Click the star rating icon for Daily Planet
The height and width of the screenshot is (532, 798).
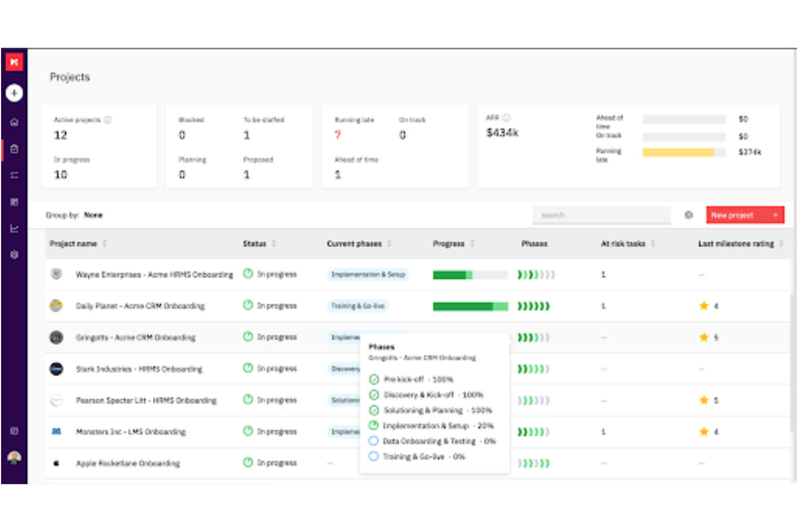click(x=704, y=306)
